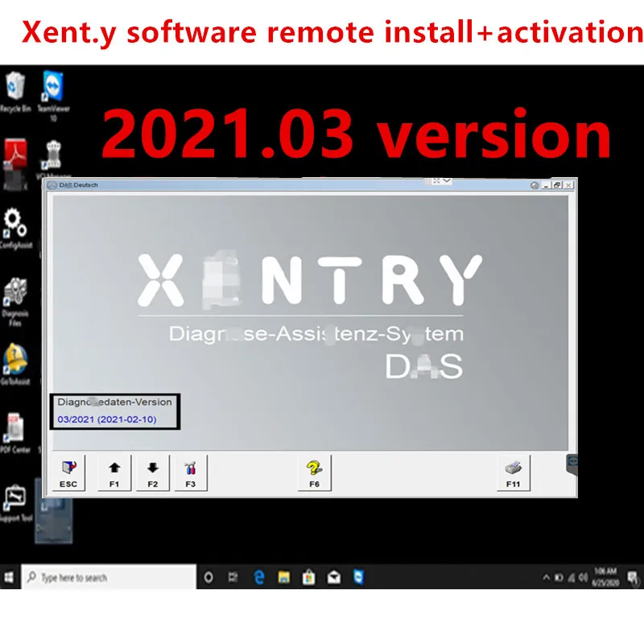Viewport: 644px width, 644px height.
Task: Click the volume speaker tray icon
Action: (x=583, y=578)
